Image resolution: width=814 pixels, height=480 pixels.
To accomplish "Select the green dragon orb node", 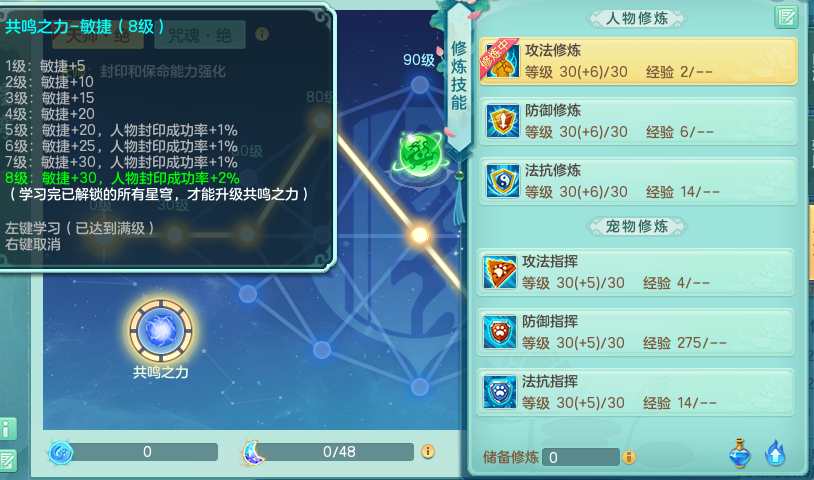I will pos(420,153).
